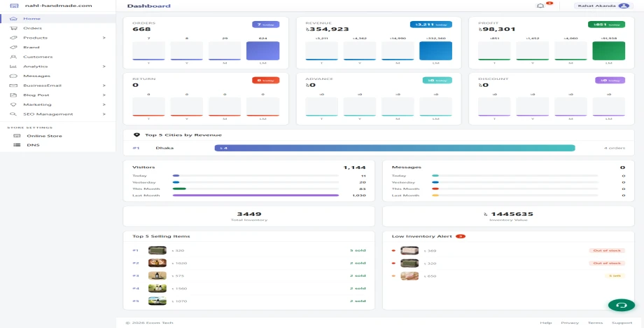Click the Messages chat bubble icon in sidebar
The image size is (644, 328).
[13, 76]
